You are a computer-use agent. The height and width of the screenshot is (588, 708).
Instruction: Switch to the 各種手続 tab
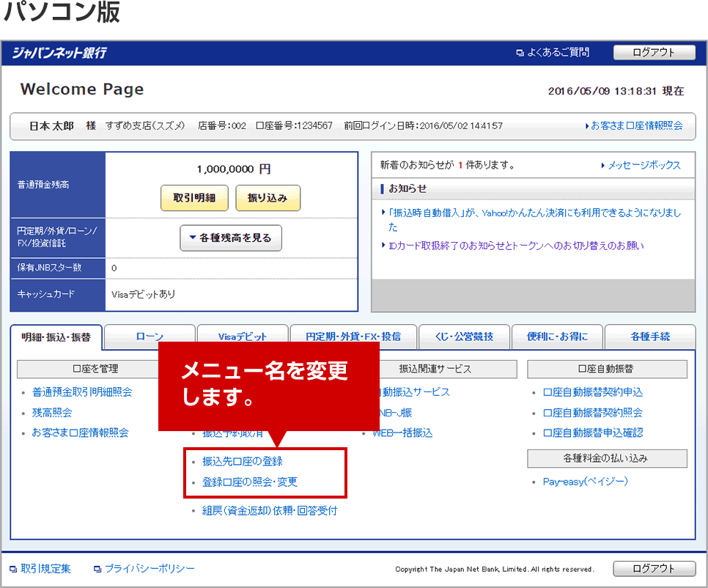(649, 337)
